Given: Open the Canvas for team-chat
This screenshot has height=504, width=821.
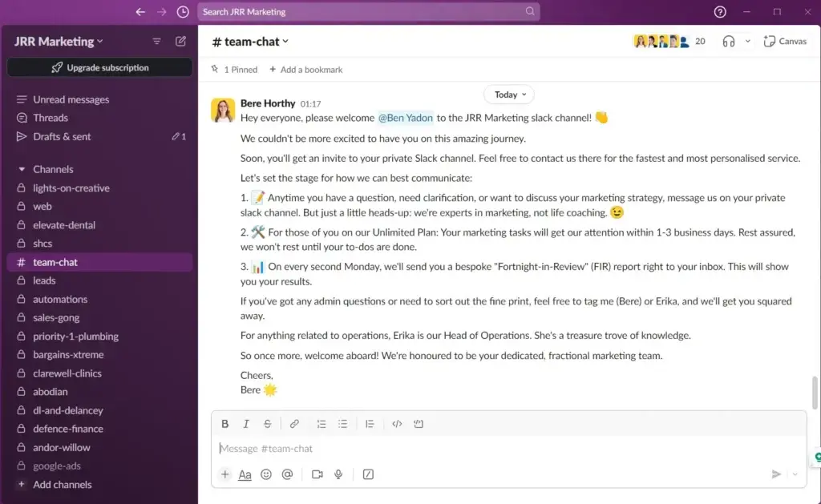Looking at the screenshot, I should (x=784, y=41).
